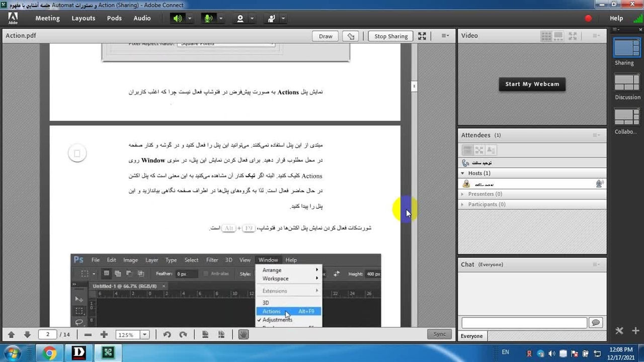Screen dimensions: 644x362
Task: Go to next page with down arrow
Action: [x=27, y=335]
